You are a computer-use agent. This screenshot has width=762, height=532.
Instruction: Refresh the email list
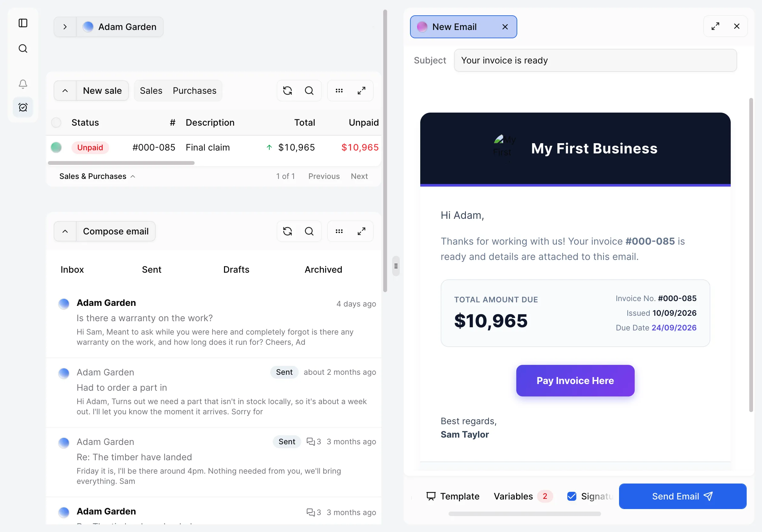(288, 231)
